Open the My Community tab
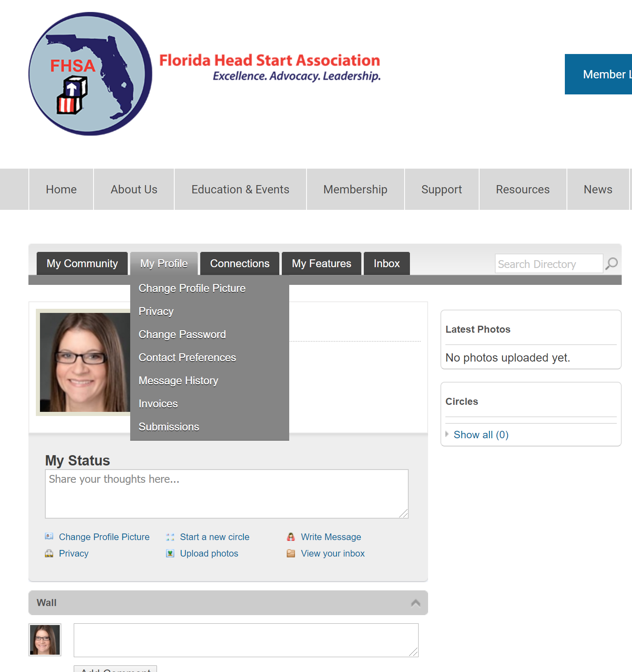 point(82,263)
